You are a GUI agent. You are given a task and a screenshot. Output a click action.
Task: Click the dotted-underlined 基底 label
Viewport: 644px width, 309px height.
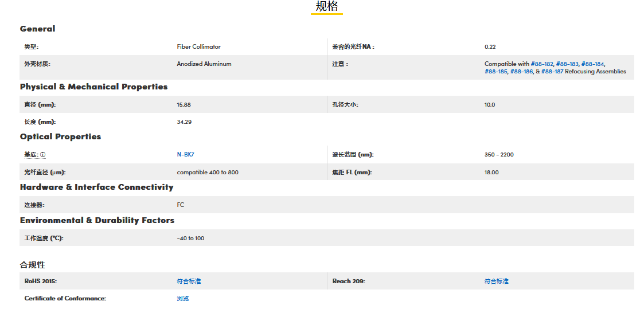click(31, 155)
